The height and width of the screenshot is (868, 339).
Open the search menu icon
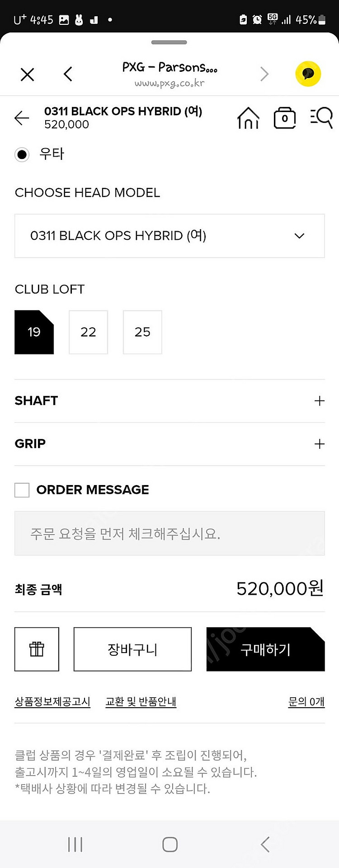321,118
